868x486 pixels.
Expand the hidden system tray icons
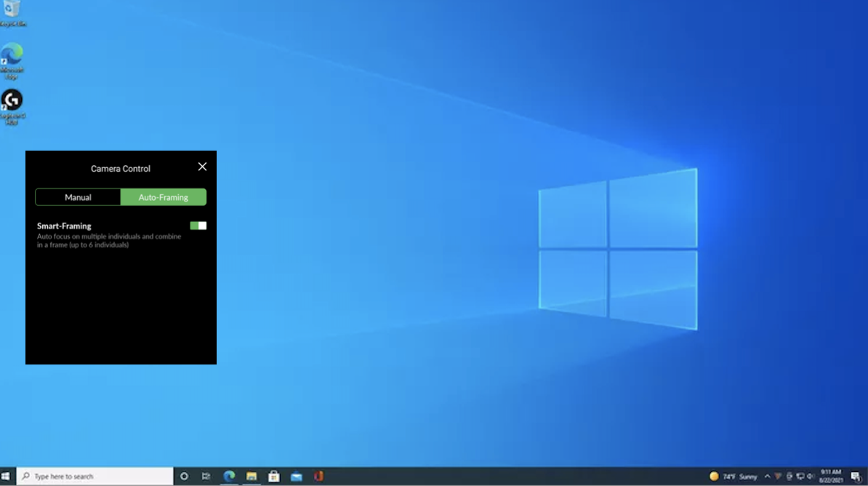[767, 476]
